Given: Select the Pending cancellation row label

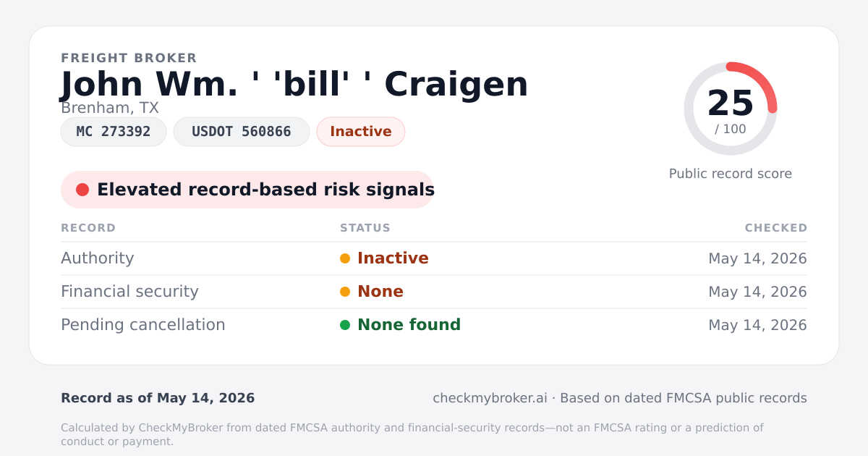Looking at the screenshot, I should (143, 325).
